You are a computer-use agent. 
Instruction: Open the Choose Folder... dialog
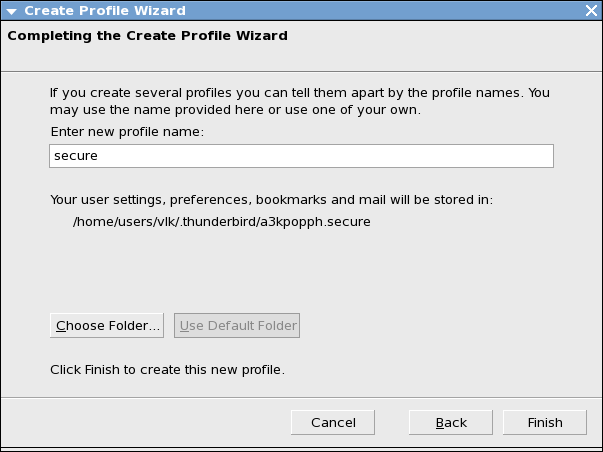107,325
